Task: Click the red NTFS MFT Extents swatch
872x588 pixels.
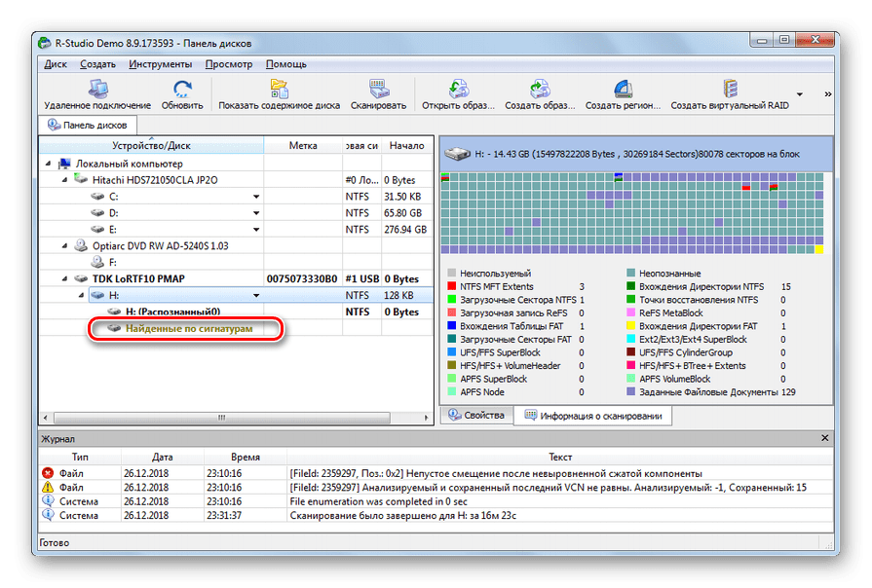Action: 450,287
